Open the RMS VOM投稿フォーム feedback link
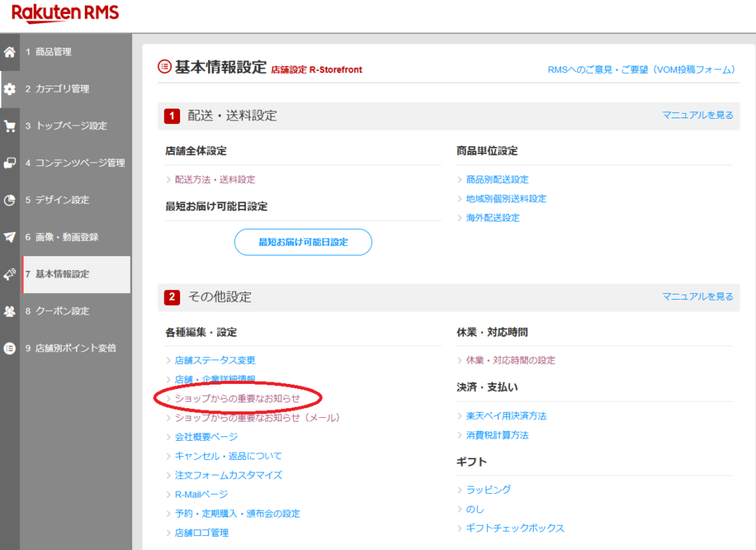756x550 pixels. (x=642, y=69)
